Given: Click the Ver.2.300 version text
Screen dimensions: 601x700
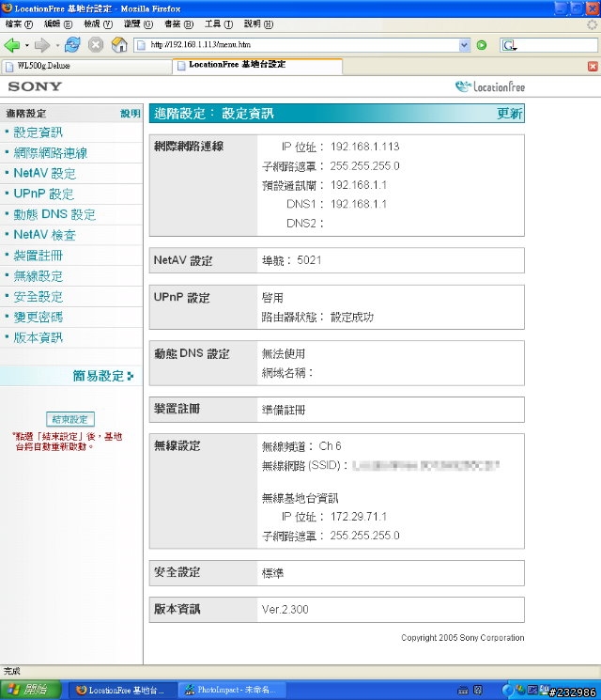Looking at the screenshot, I should [x=285, y=610].
